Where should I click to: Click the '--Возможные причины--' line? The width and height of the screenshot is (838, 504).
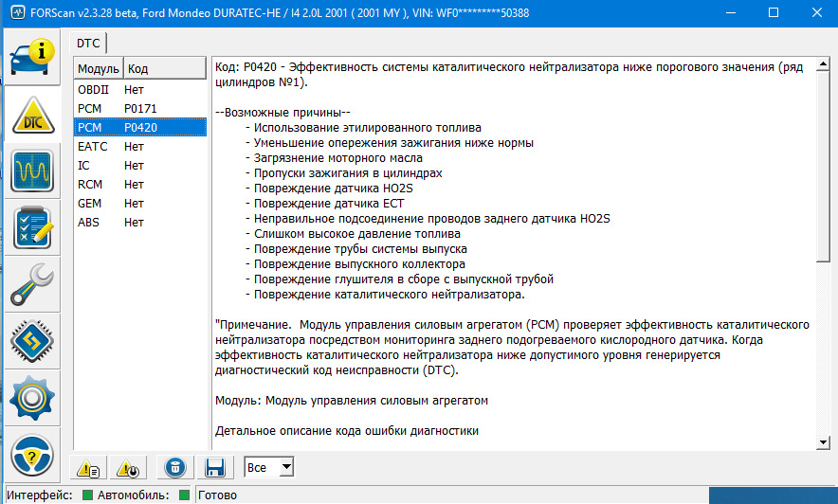coord(282,113)
